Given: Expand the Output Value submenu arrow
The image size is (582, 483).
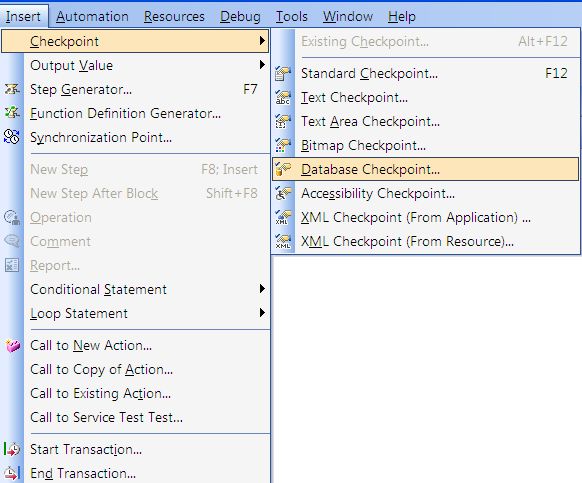Looking at the screenshot, I should coord(262,65).
